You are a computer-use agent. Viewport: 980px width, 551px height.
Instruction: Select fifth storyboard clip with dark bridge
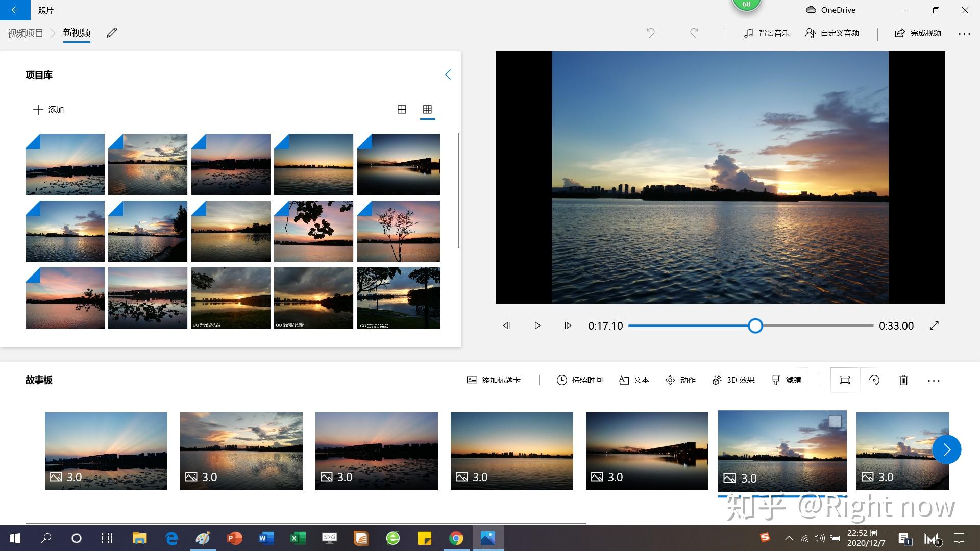647,451
